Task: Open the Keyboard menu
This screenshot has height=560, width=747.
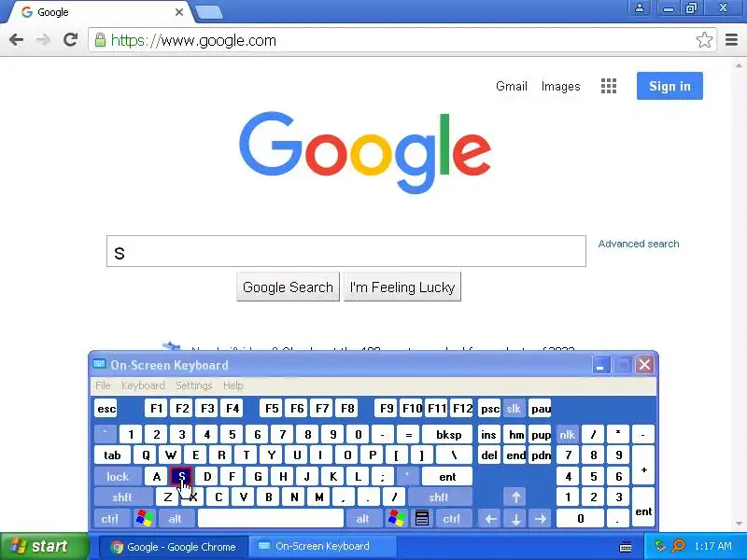Action: (x=143, y=385)
